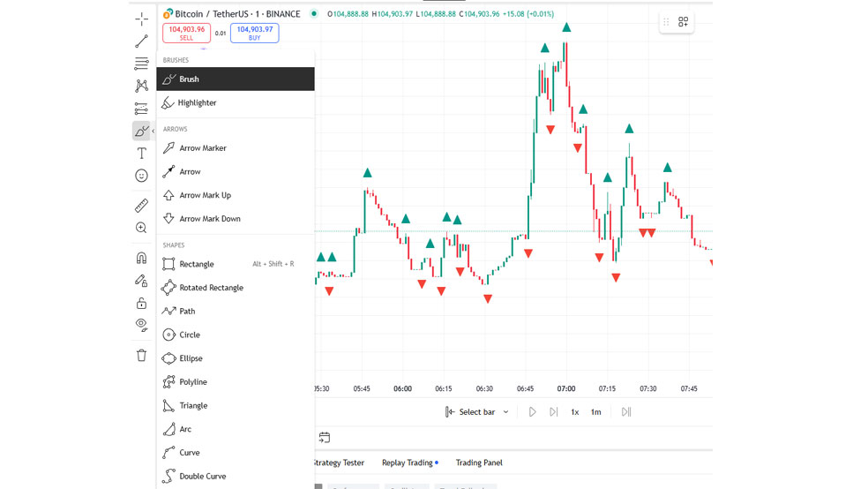Screen dimensions: 868x489
Task: Collapse the drawing tools flyout arrow
Action: coord(153,132)
